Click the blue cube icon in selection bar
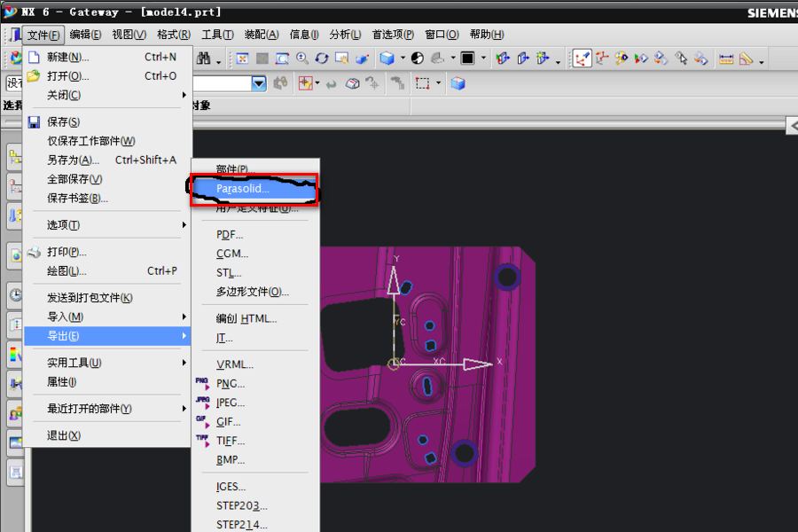 (x=458, y=83)
